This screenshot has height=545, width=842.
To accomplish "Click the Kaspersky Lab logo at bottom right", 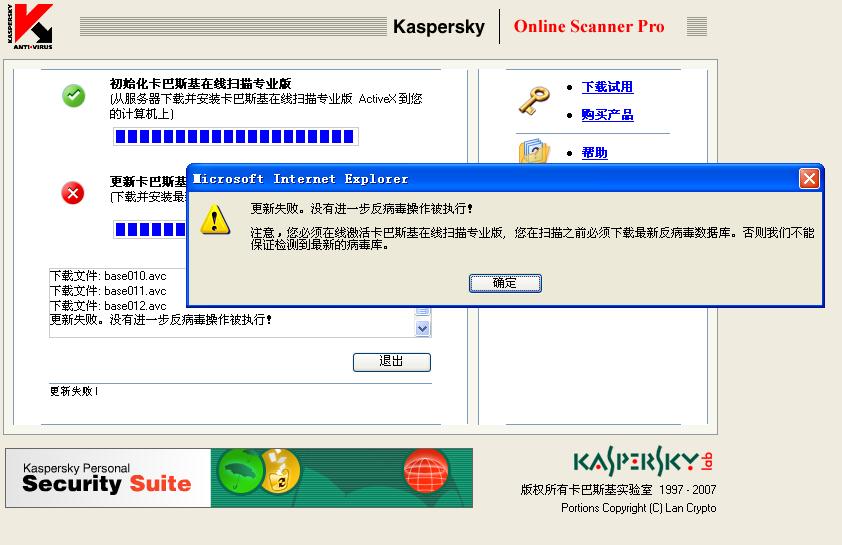I will click(x=643, y=461).
